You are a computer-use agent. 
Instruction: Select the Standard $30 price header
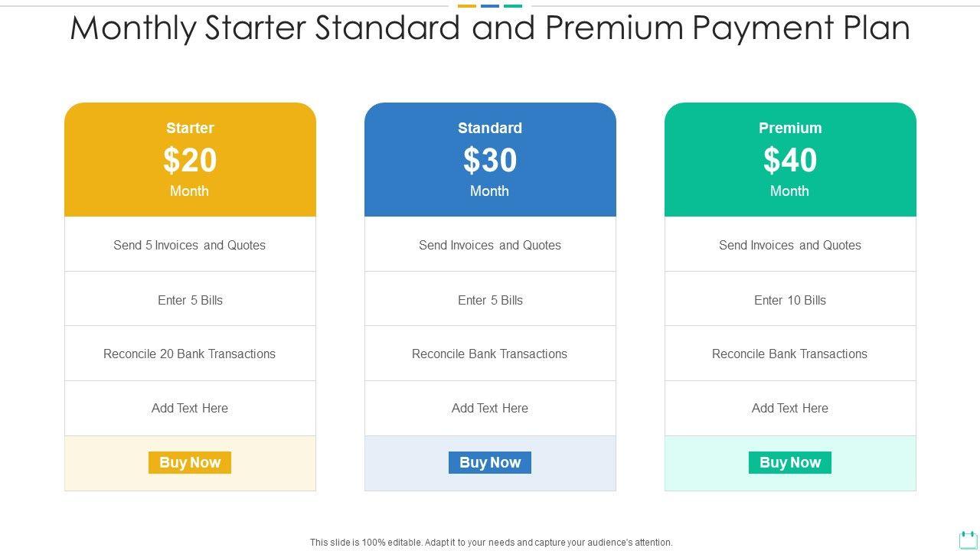[x=490, y=160]
